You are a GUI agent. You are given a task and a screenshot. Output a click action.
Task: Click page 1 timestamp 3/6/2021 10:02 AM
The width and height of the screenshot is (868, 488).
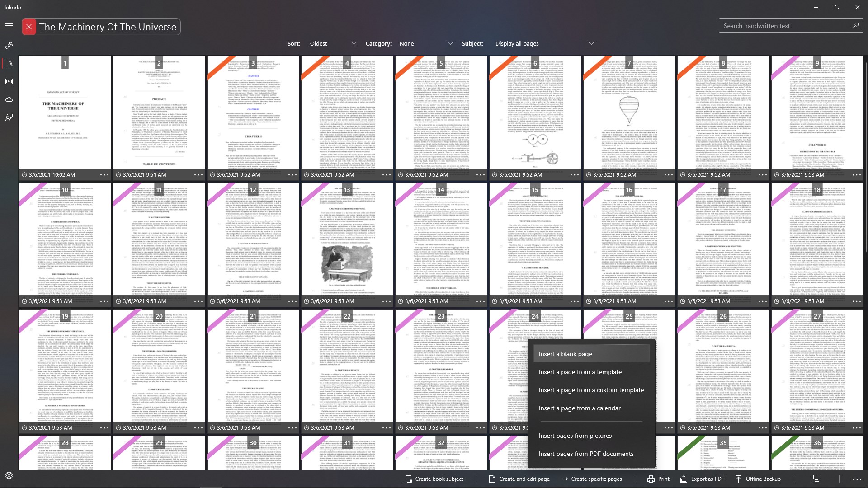click(x=52, y=175)
